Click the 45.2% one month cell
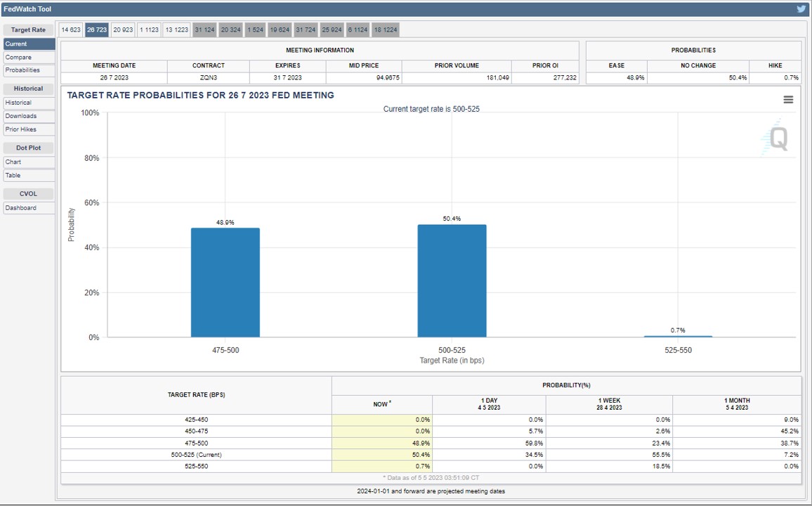812x506 pixels. [x=737, y=432]
